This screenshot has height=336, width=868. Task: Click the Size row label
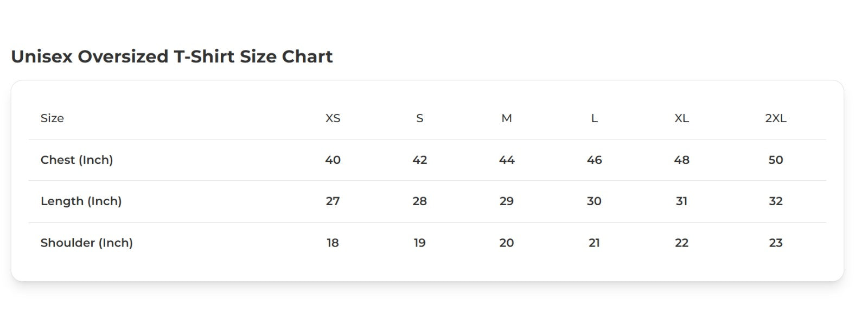(x=52, y=118)
